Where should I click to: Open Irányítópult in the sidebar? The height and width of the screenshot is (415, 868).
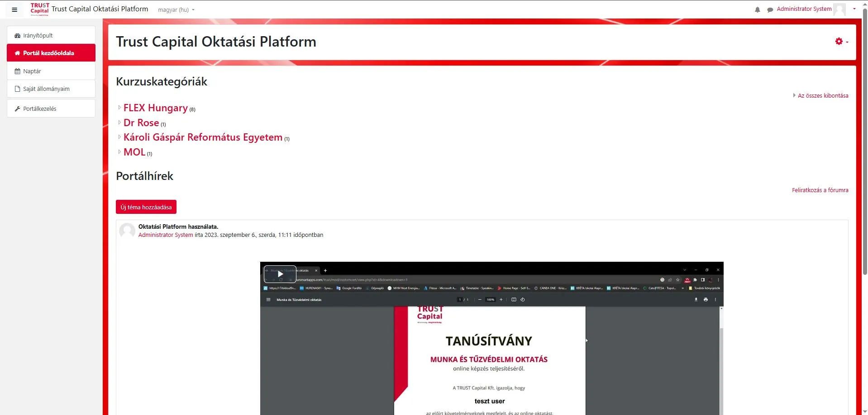coord(38,35)
